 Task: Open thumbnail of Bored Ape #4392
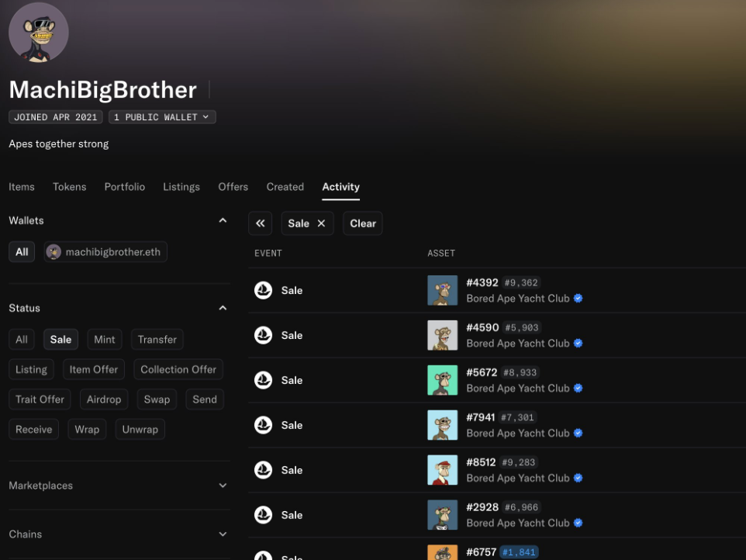[443, 290]
